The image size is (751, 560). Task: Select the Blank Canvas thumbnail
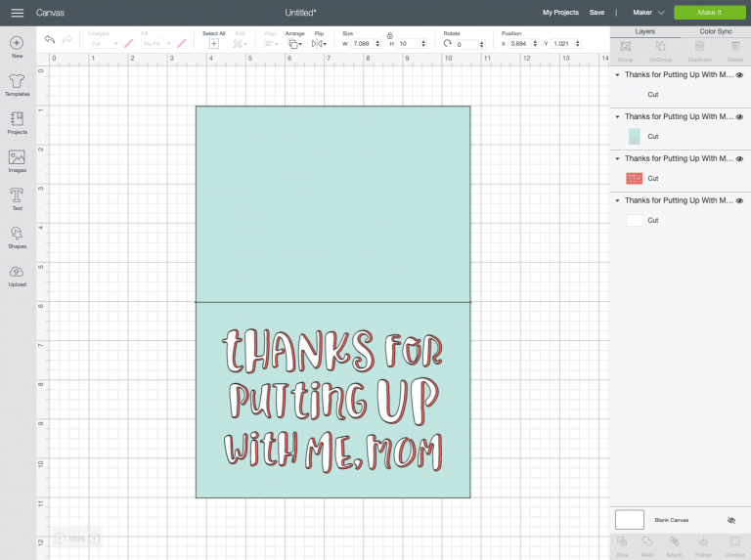[x=630, y=520]
